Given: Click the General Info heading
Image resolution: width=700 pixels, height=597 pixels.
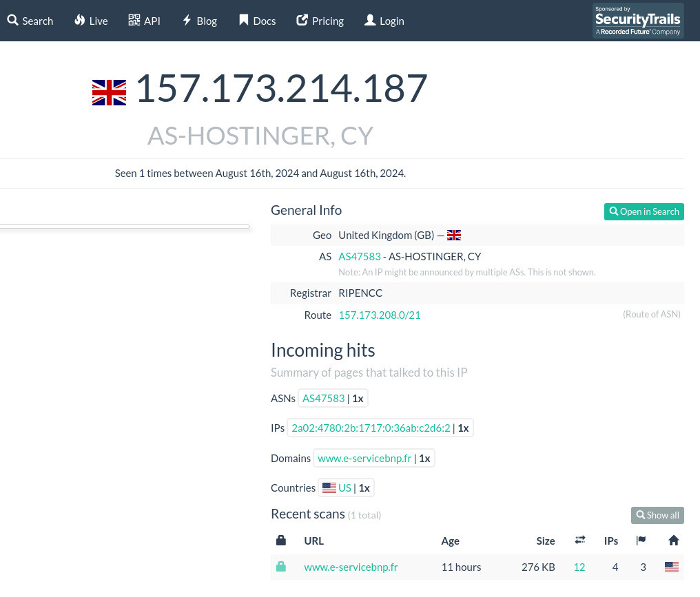Looking at the screenshot, I should [306, 210].
